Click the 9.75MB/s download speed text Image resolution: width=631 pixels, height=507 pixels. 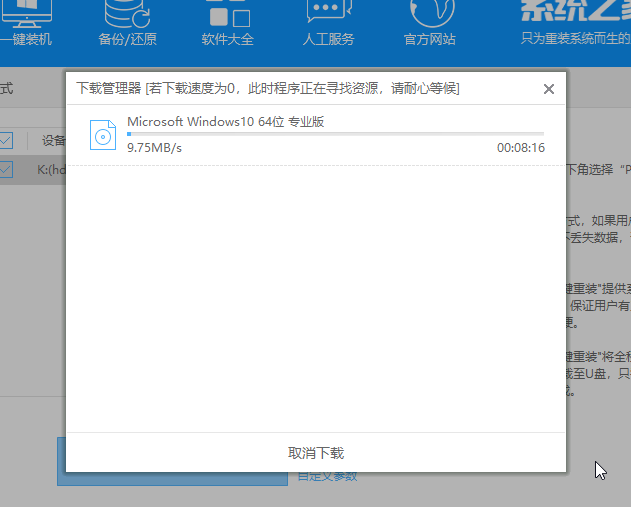pyautogui.click(x=155, y=148)
